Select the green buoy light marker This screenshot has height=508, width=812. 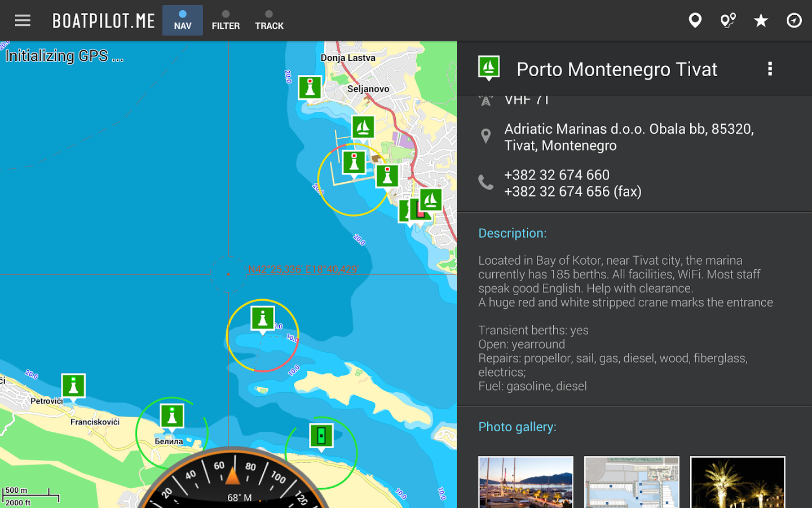point(321,436)
